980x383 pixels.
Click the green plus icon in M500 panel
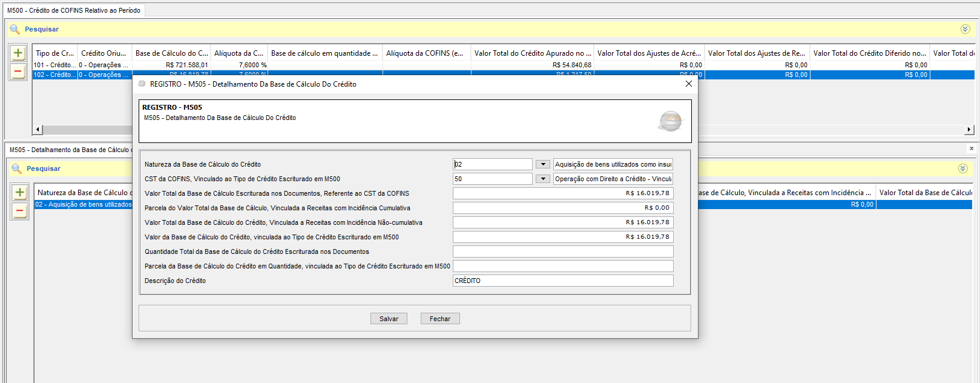(18, 53)
